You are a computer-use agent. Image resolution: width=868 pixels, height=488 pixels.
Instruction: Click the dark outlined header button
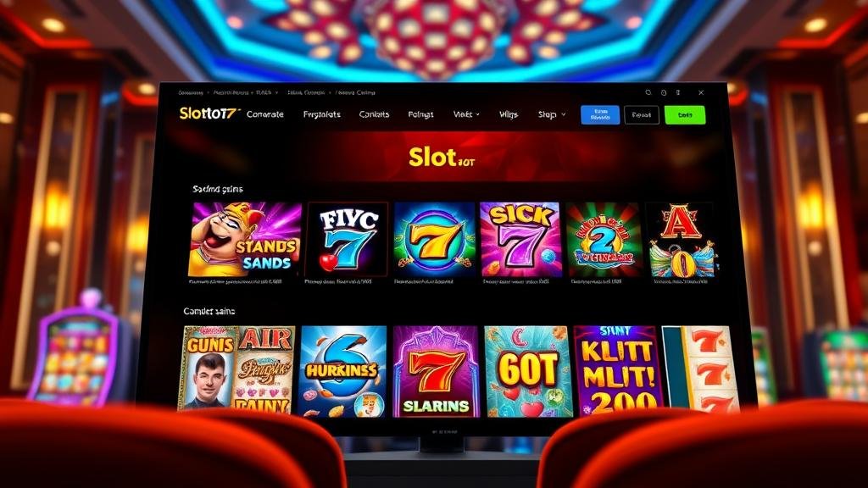642,114
